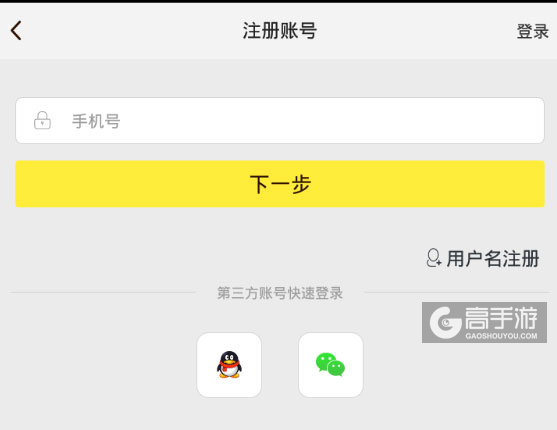Screen dimensions: 557x430
Task: Click the 高手游 G logo watermark
Action: [445, 322]
